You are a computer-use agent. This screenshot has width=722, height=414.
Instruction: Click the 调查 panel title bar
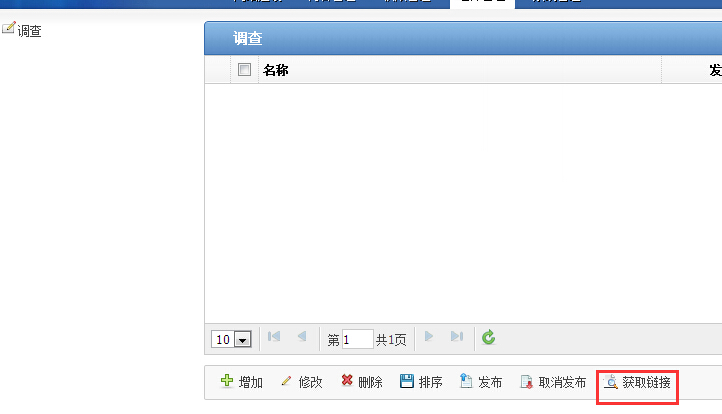(460, 39)
